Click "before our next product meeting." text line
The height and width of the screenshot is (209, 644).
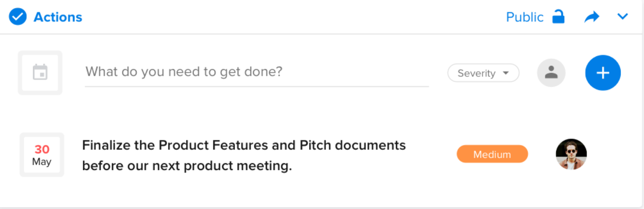[187, 166]
